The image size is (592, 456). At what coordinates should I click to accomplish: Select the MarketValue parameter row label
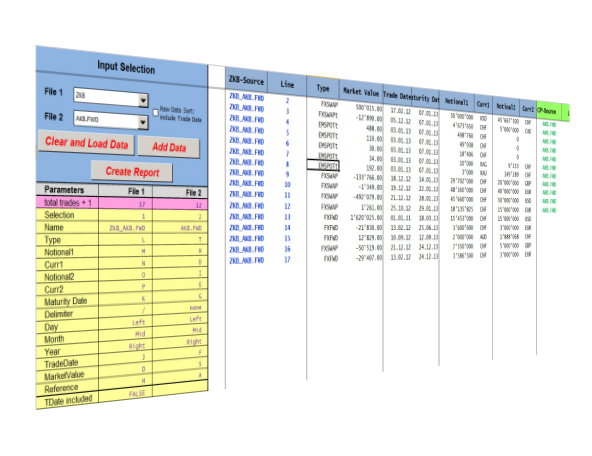coord(67,376)
